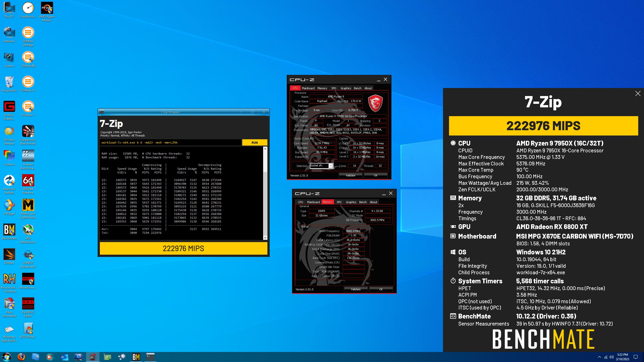The height and width of the screenshot is (362, 644).
Task: Click BenchMate icon in the taskbar
Action: 136,357
